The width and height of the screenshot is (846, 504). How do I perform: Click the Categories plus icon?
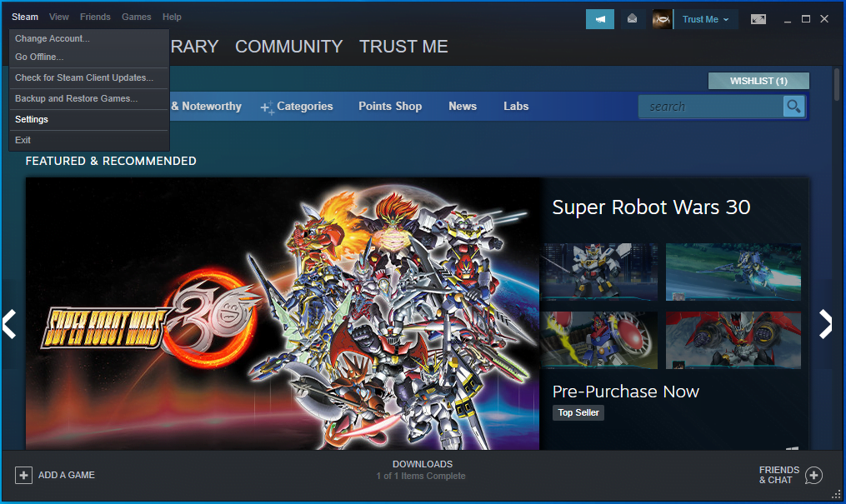click(267, 107)
